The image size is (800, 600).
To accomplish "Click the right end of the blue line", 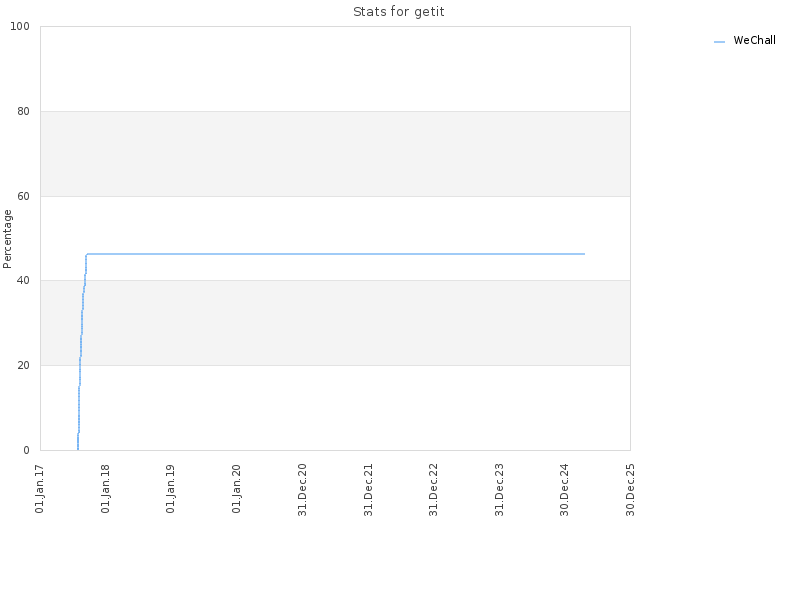I will (x=584, y=254).
